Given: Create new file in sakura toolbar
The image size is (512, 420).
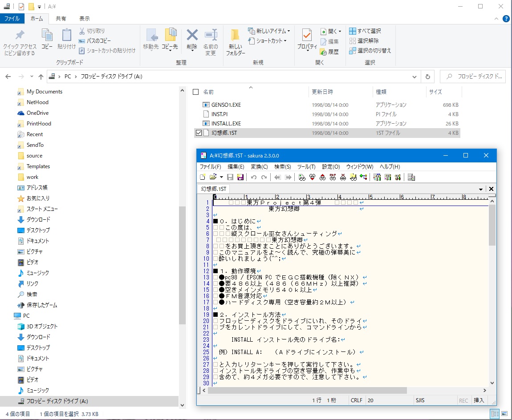Looking at the screenshot, I should tap(203, 177).
